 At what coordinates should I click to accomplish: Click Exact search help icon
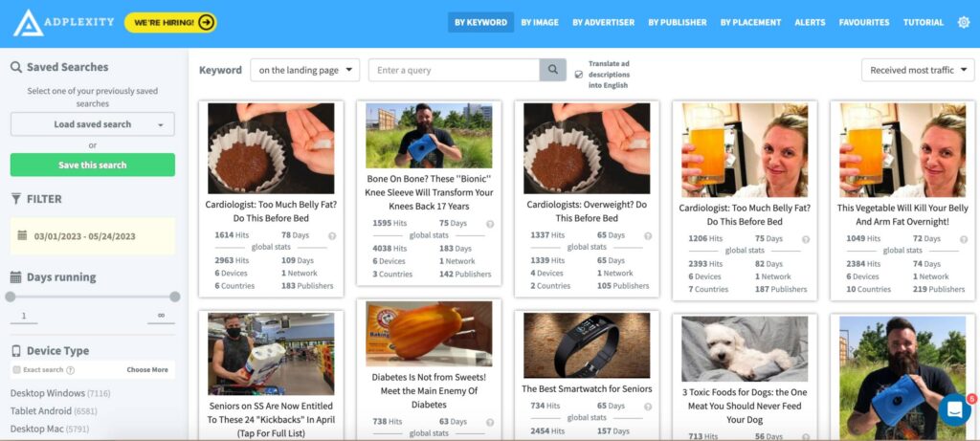71,370
